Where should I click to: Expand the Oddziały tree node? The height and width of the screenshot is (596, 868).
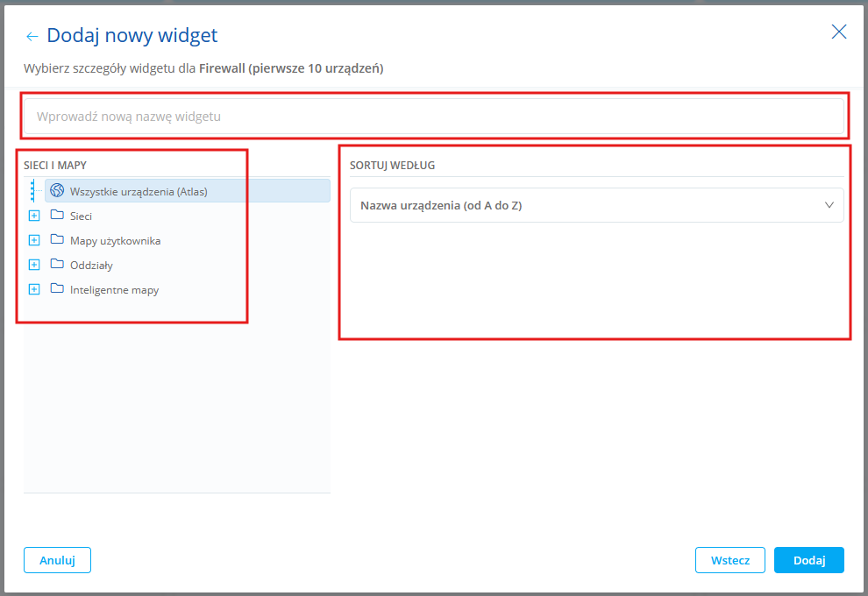click(x=34, y=265)
